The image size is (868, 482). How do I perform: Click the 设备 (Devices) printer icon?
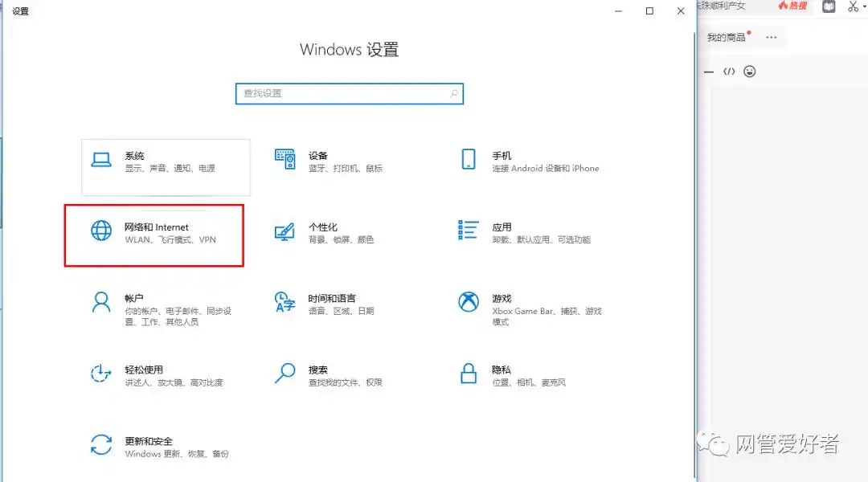coord(285,158)
